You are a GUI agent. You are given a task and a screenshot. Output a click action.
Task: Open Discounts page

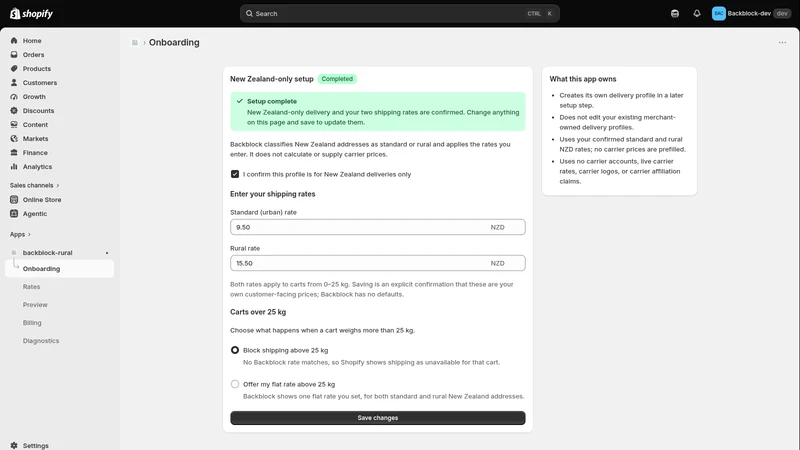(x=38, y=111)
